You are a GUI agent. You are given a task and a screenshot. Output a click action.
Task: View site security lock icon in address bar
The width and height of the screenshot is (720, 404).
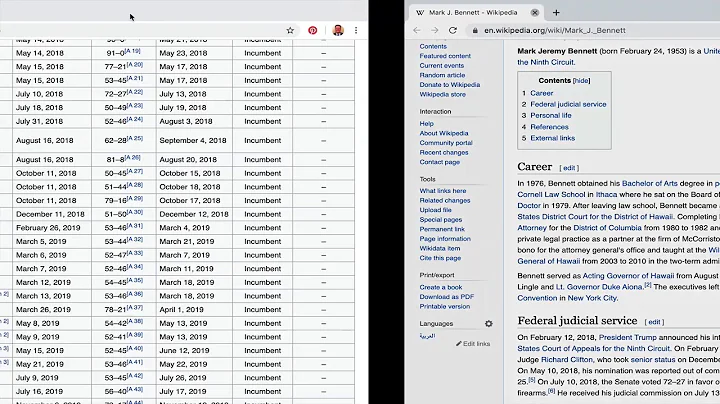(475, 30)
